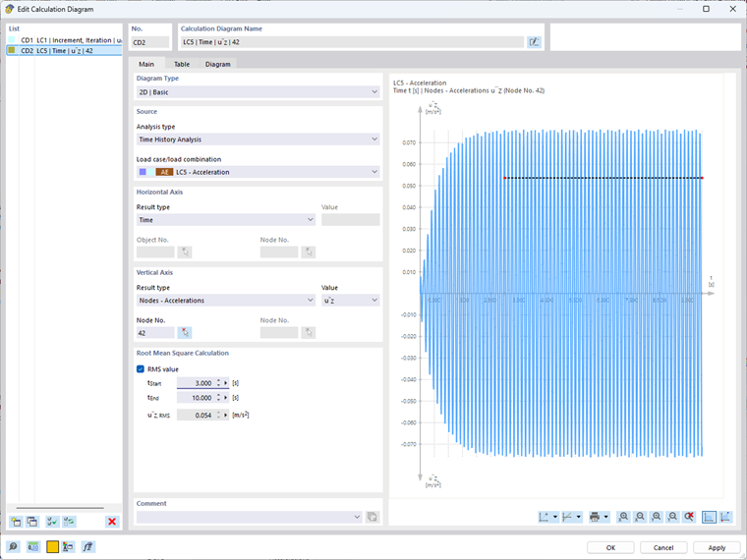Screen dimensions: 747x560
Task: Pick node 42 in the graphic
Action: [185, 333]
